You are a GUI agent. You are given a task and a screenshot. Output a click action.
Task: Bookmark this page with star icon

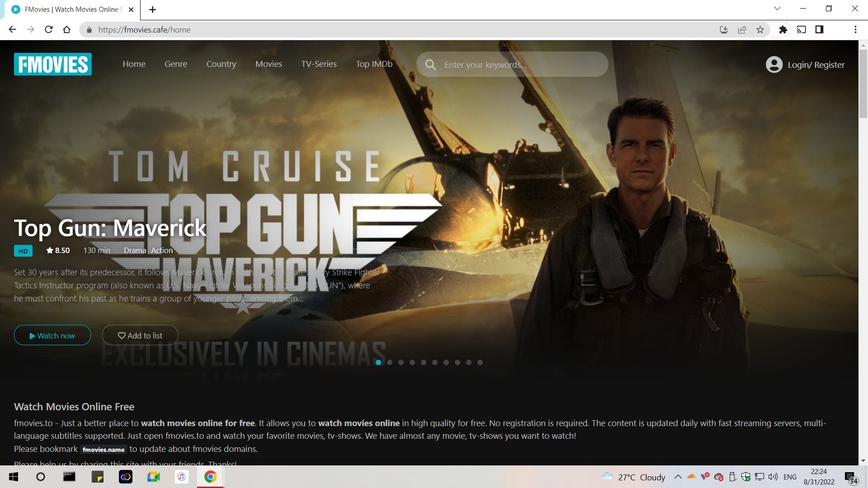760,30
